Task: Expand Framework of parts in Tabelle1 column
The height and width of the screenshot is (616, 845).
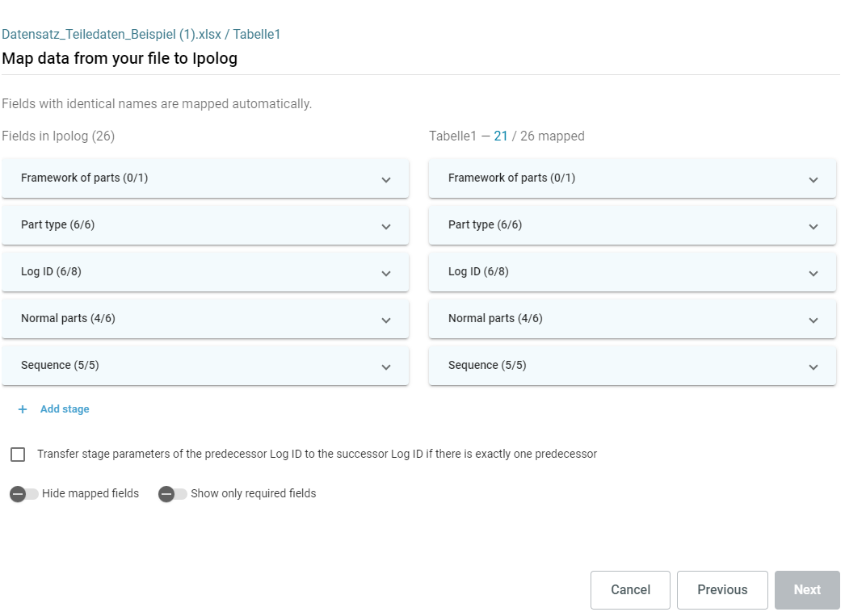Action: pos(632,178)
